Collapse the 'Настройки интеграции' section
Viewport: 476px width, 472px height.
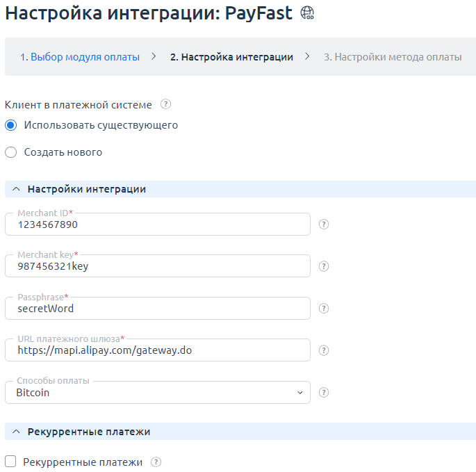point(17,189)
